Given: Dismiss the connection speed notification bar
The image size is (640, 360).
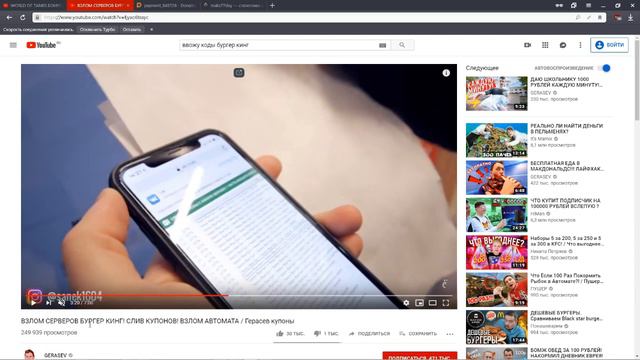Looking at the screenshot, I should 151,29.
